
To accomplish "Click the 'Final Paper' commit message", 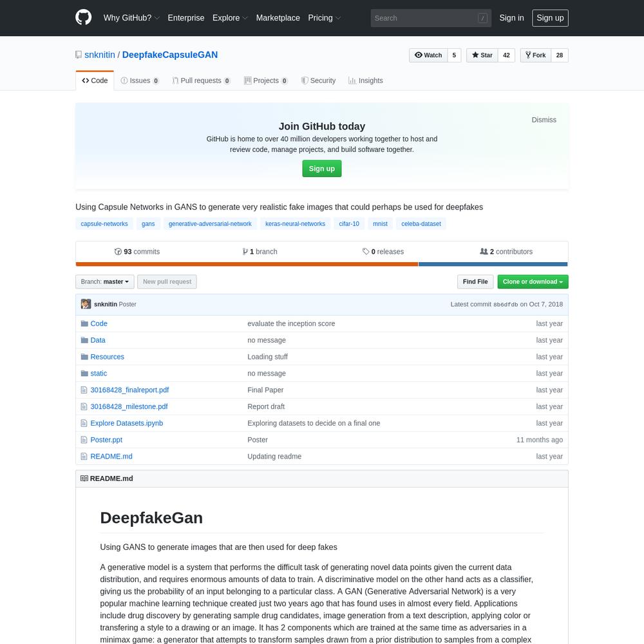I will (x=265, y=390).
